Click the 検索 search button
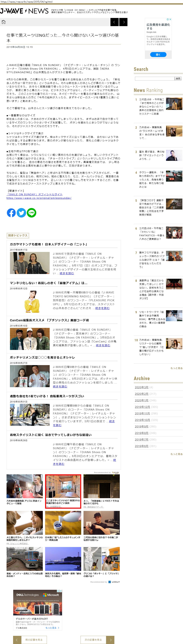This screenshot has height=644, width=183. point(178,79)
